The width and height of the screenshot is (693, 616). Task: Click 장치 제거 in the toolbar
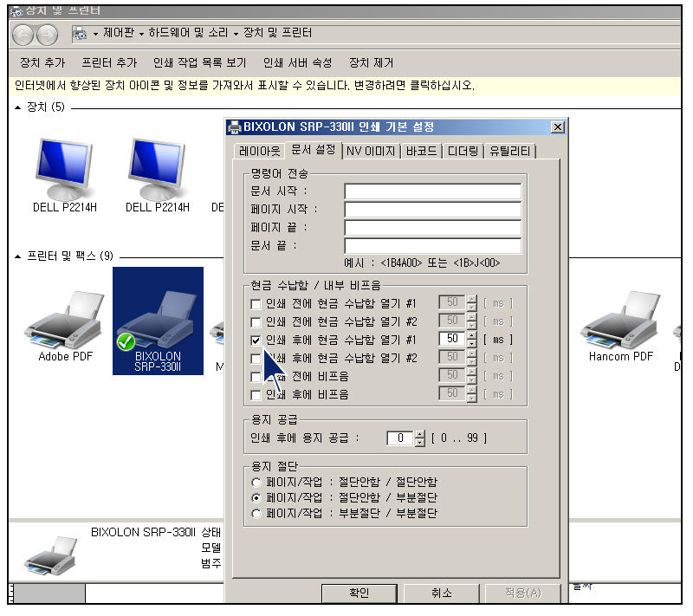[372, 63]
